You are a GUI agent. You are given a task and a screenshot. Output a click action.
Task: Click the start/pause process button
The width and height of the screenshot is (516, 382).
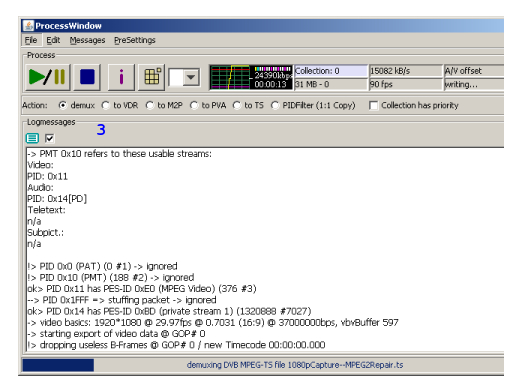[x=47, y=77]
